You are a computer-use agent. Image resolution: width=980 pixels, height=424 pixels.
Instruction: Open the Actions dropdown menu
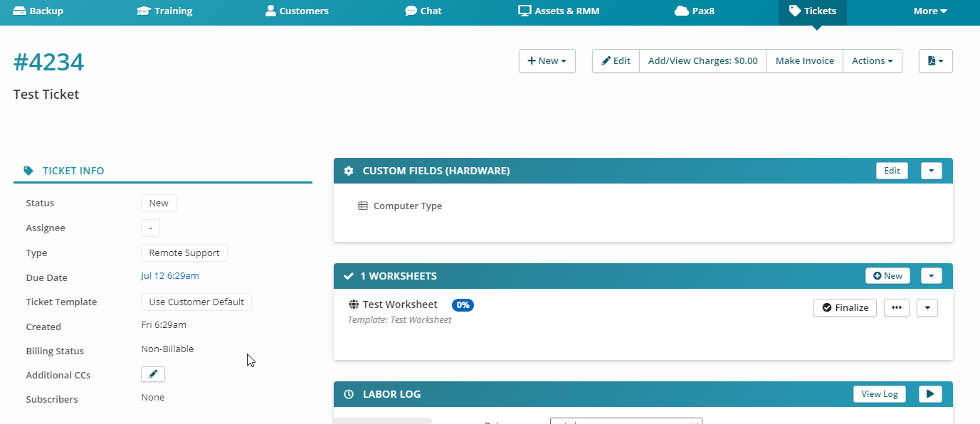(x=872, y=61)
